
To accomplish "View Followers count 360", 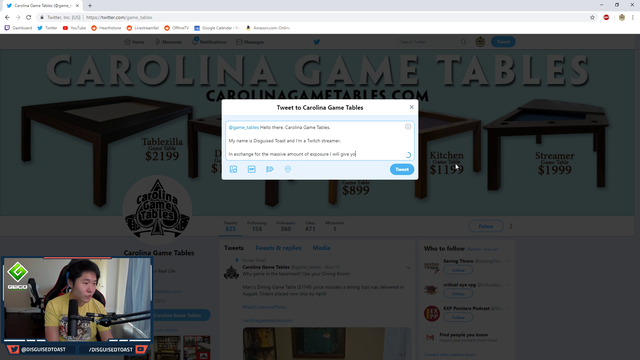I will [x=286, y=226].
